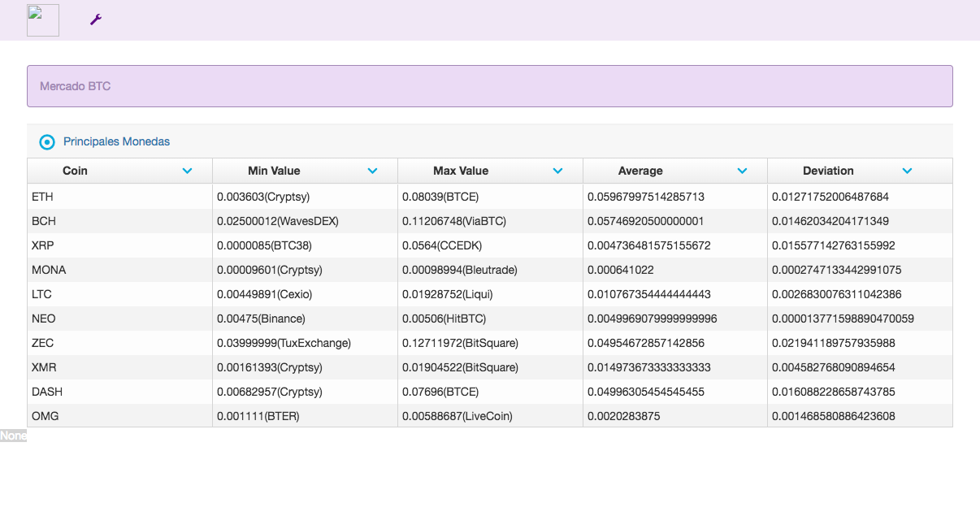
Task: Open the Average column dropdown arrow
Action: [742, 171]
